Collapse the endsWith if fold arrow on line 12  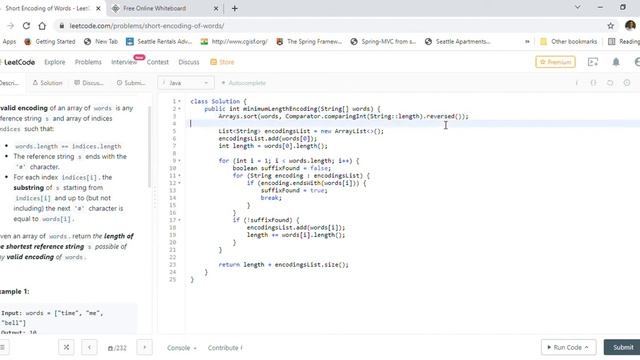click(x=179, y=183)
